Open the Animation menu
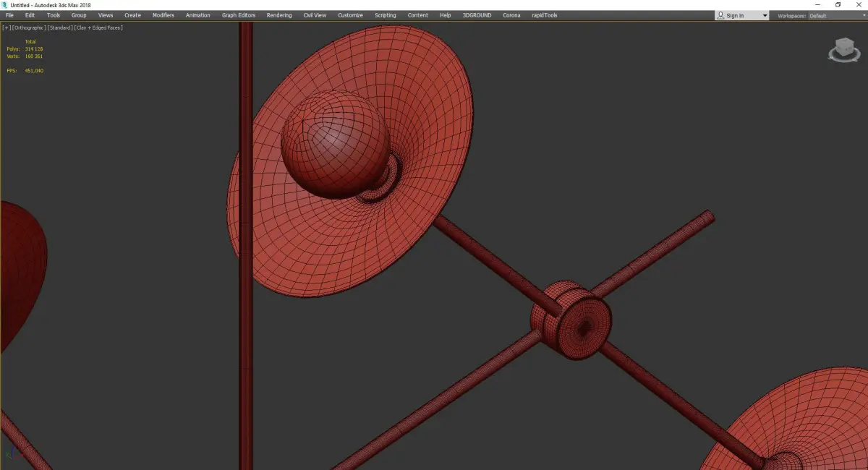 coord(198,15)
